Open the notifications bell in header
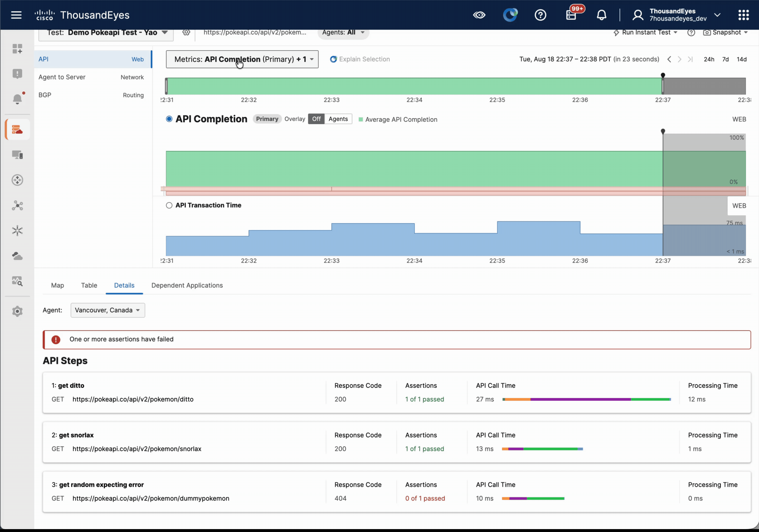The width and height of the screenshot is (759, 532). tap(601, 15)
